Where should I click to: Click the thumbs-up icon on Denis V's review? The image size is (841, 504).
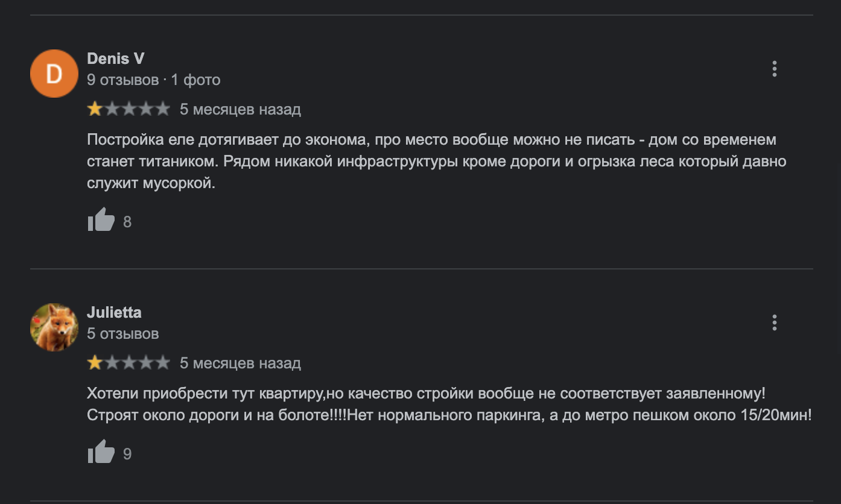[x=101, y=221]
